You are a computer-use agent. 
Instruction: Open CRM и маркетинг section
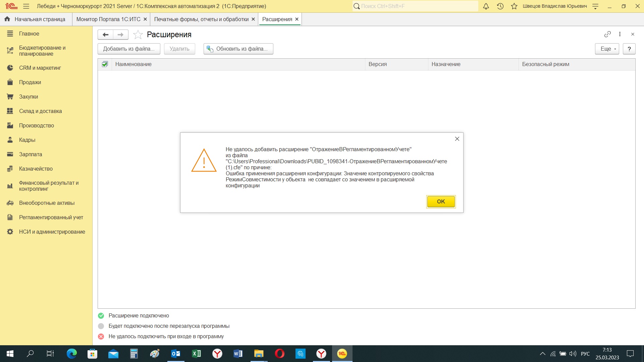click(46, 68)
